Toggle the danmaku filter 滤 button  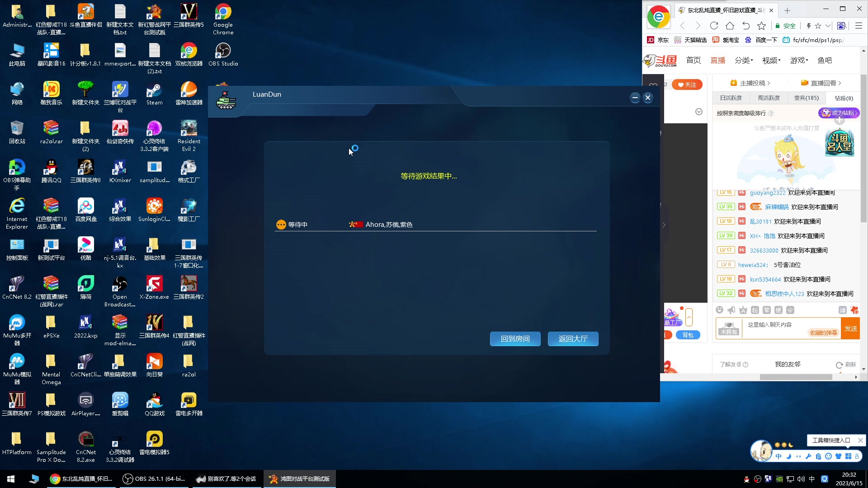842,310
